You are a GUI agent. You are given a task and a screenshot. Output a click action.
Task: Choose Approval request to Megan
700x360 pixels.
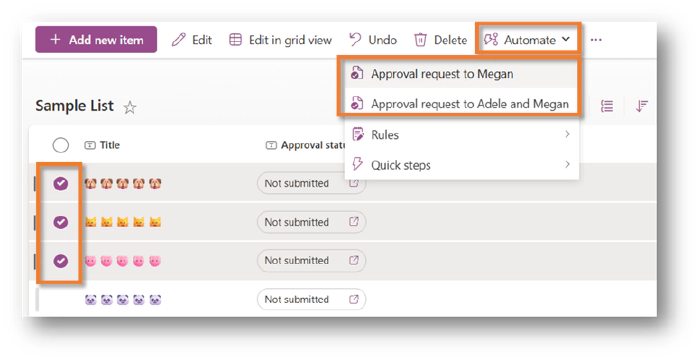(459, 74)
